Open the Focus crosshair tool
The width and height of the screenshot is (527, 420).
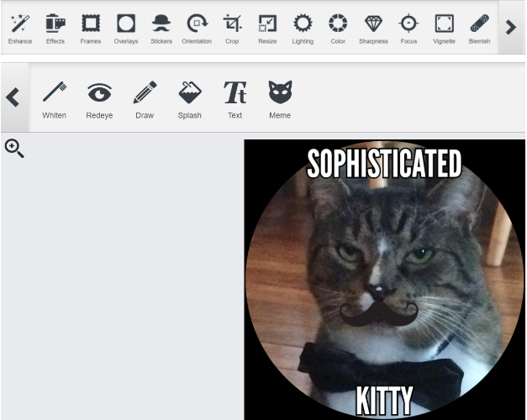click(x=408, y=29)
